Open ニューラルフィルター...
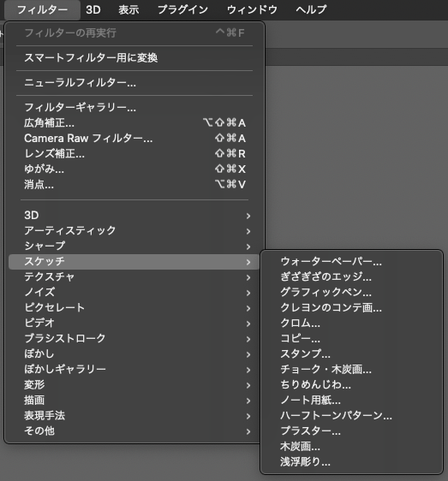Screen dimensions: 448x481 click(134, 82)
